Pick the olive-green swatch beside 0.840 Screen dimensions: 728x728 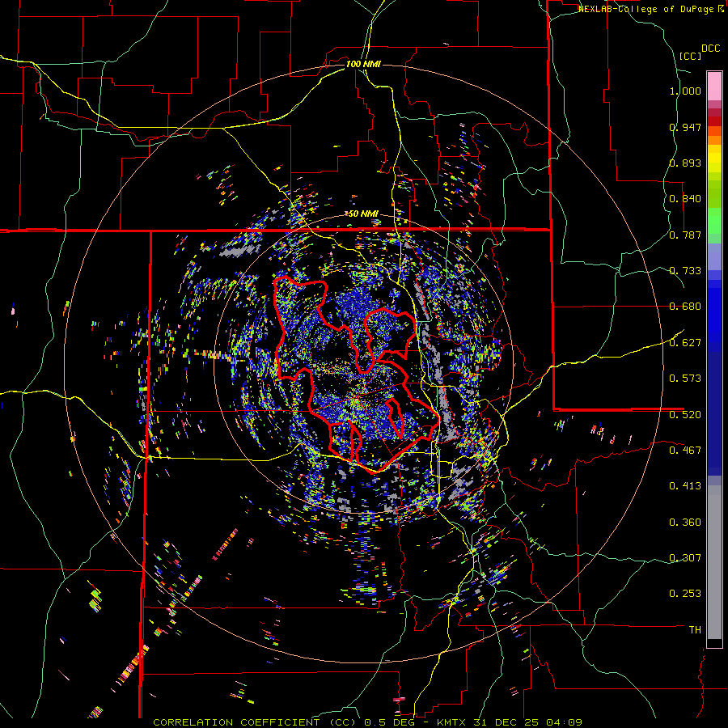coord(714,193)
